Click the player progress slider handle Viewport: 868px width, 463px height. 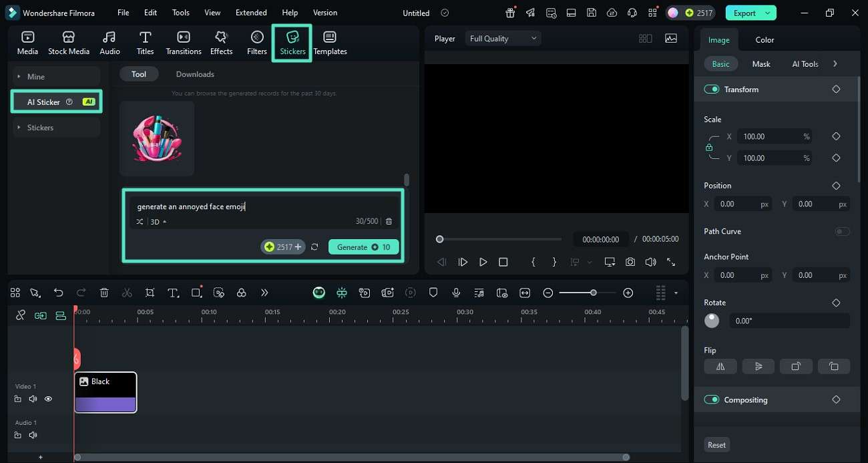coord(439,239)
